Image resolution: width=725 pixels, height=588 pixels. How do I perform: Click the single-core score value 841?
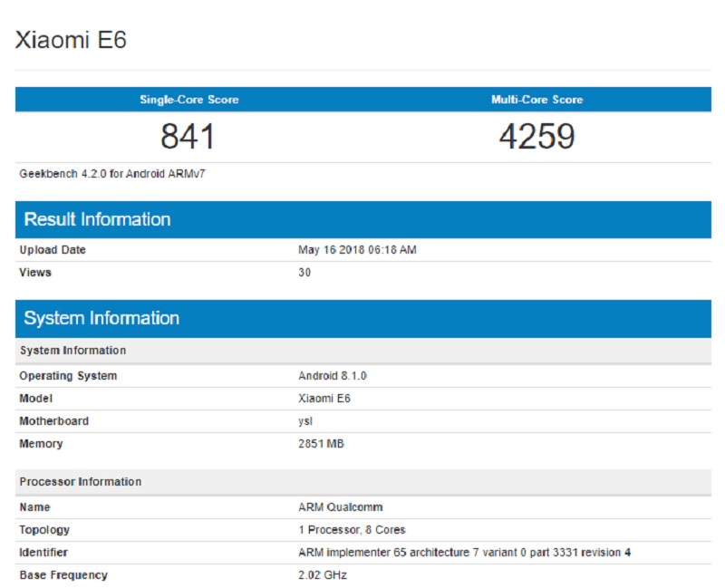[x=188, y=137]
